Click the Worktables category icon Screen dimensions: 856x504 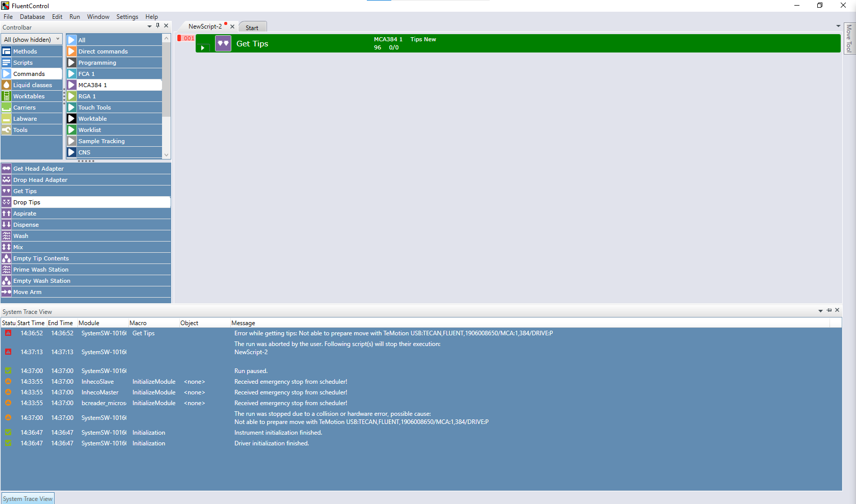pos(7,96)
